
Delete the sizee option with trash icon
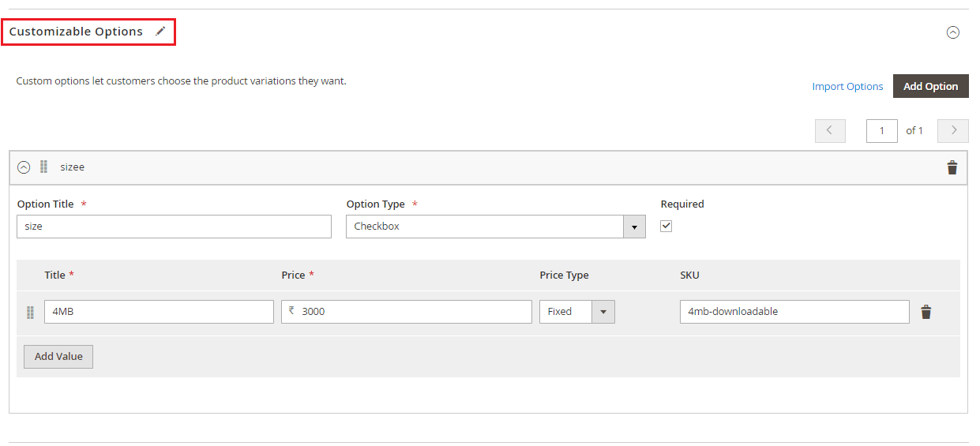(x=952, y=167)
